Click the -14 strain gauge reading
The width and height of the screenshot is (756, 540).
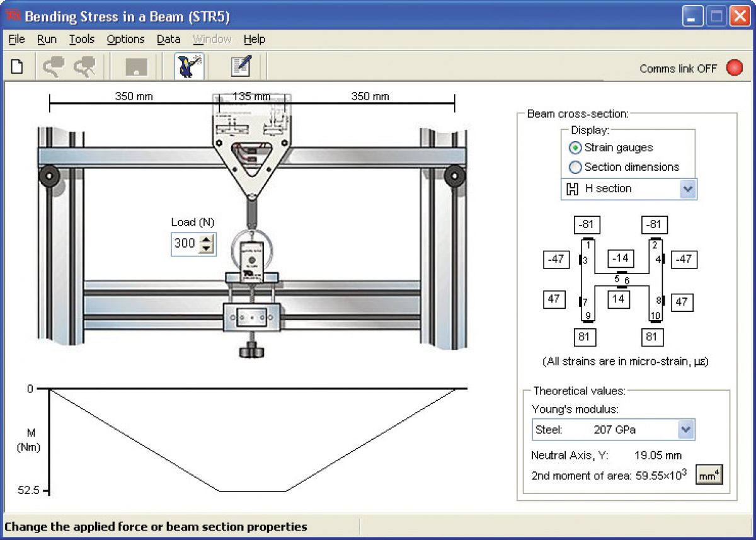point(621,258)
